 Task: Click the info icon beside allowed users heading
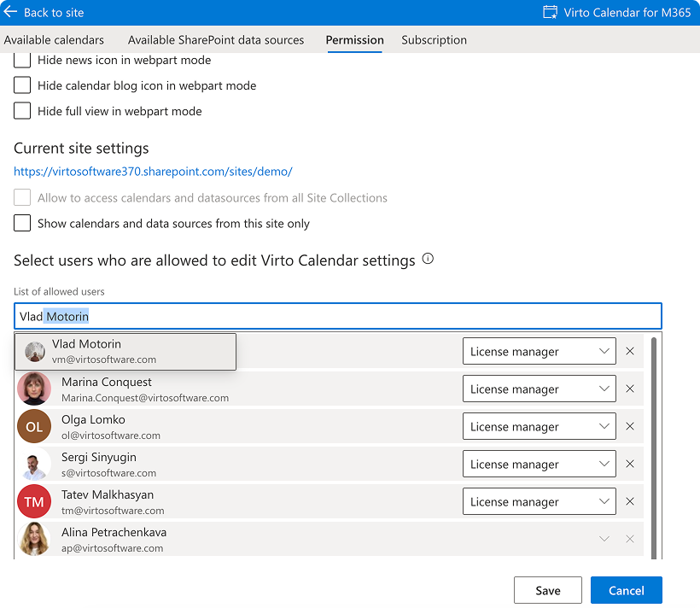click(428, 259)
